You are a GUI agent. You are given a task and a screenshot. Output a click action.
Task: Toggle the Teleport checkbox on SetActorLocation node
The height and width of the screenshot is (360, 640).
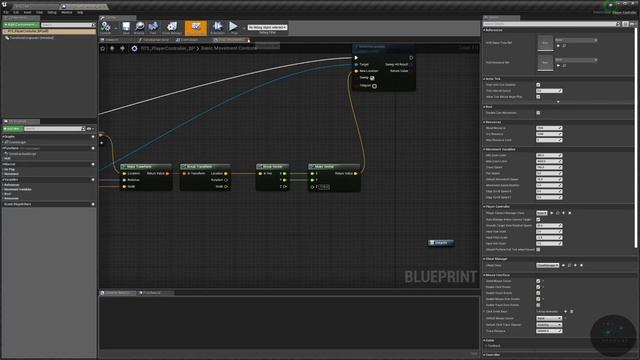point(374,86)
